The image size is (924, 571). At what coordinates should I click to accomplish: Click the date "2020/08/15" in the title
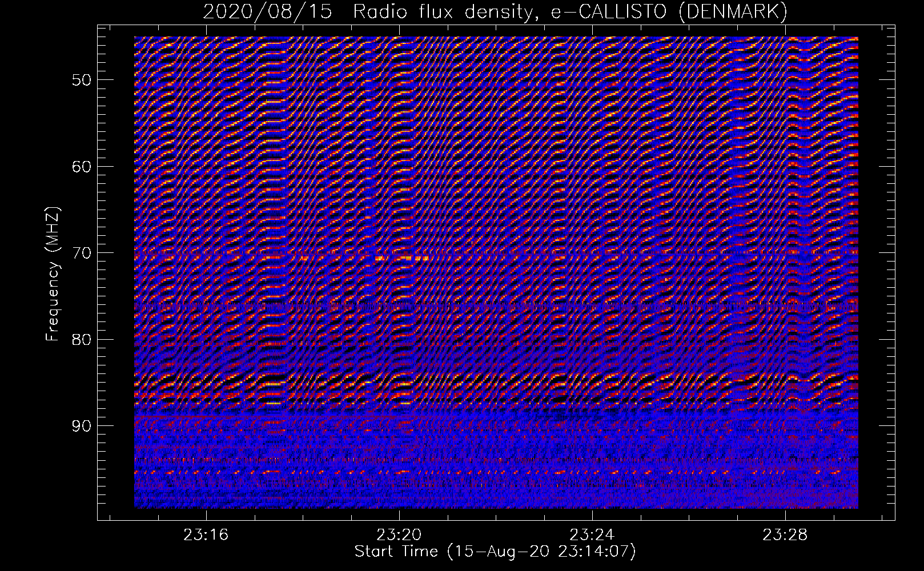click(x=268, y=12)
